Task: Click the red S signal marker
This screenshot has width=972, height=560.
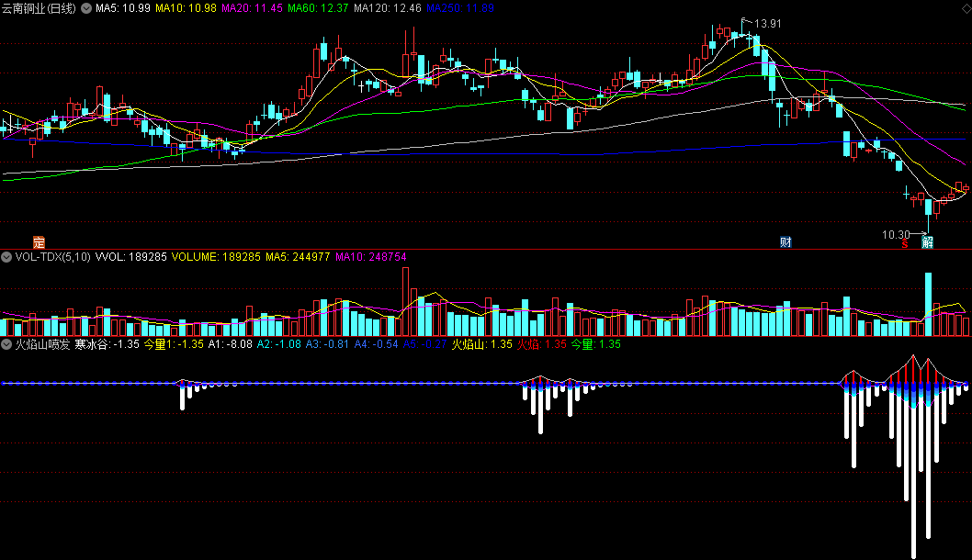Action: [x=905, y=244]
